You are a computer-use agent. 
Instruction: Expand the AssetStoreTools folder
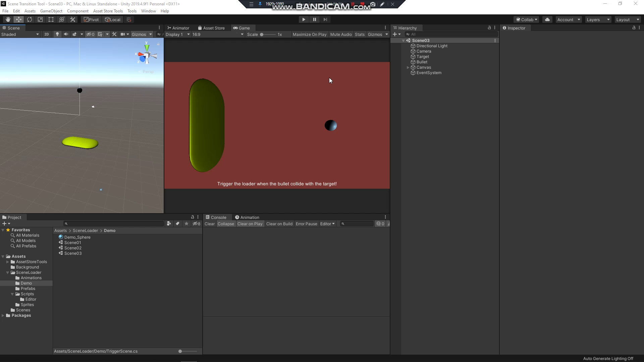pos(7,262)
